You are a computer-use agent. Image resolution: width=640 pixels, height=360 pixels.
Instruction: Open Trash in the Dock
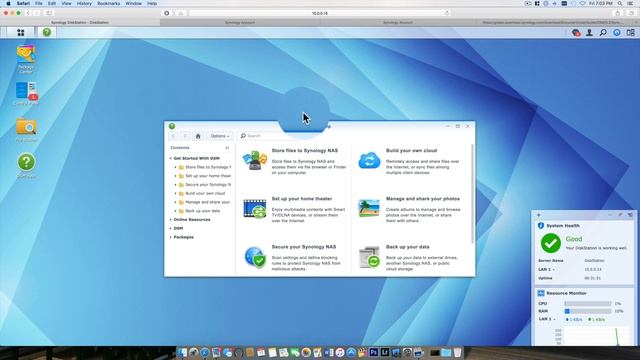click(458, 352)
